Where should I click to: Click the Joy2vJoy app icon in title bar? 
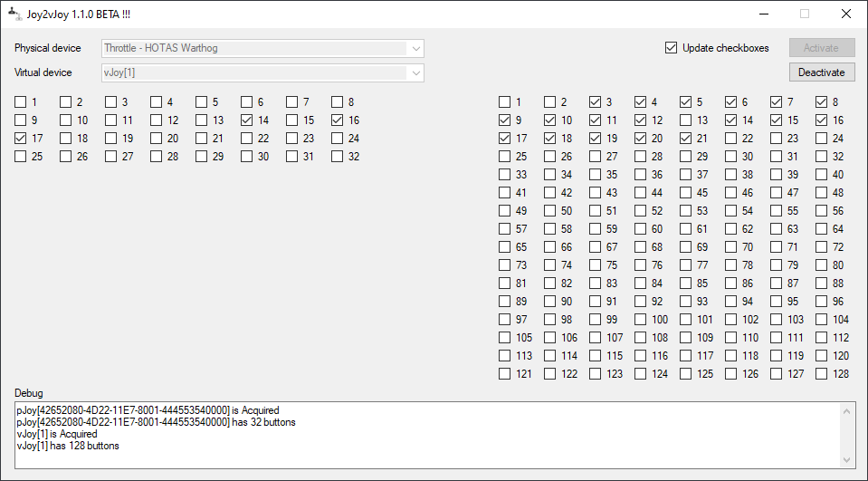pos(14,14)
